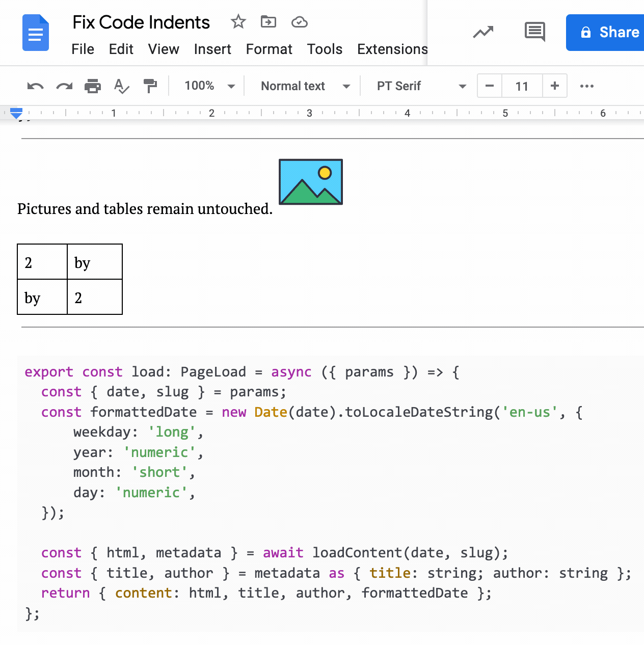This screenshot has height=645, width=644.
Task: Increase font size with plus button
Action: (555, 86)
